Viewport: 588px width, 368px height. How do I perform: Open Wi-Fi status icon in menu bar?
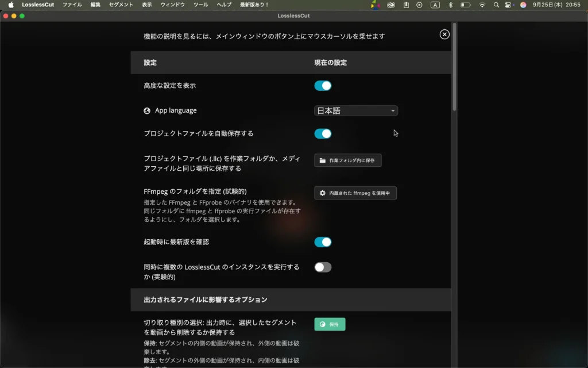[482, 5]
